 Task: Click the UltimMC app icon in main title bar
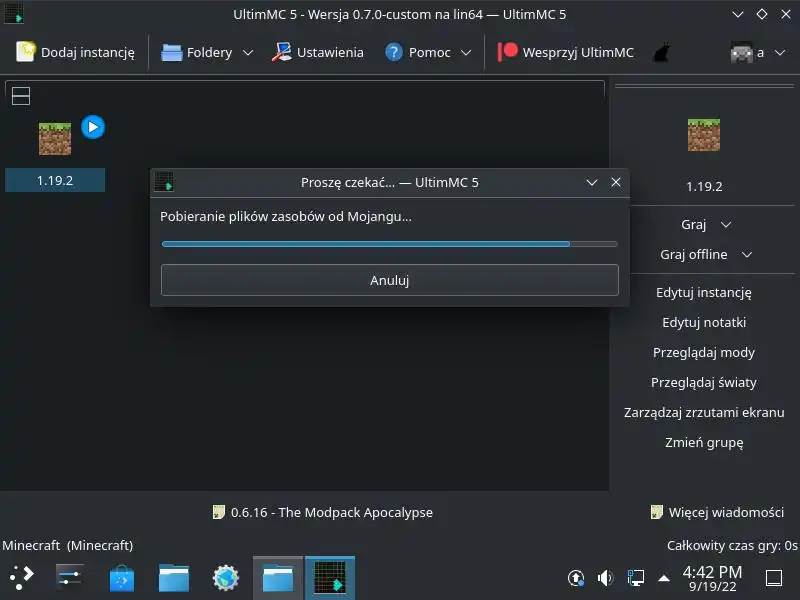pos(14,13)
